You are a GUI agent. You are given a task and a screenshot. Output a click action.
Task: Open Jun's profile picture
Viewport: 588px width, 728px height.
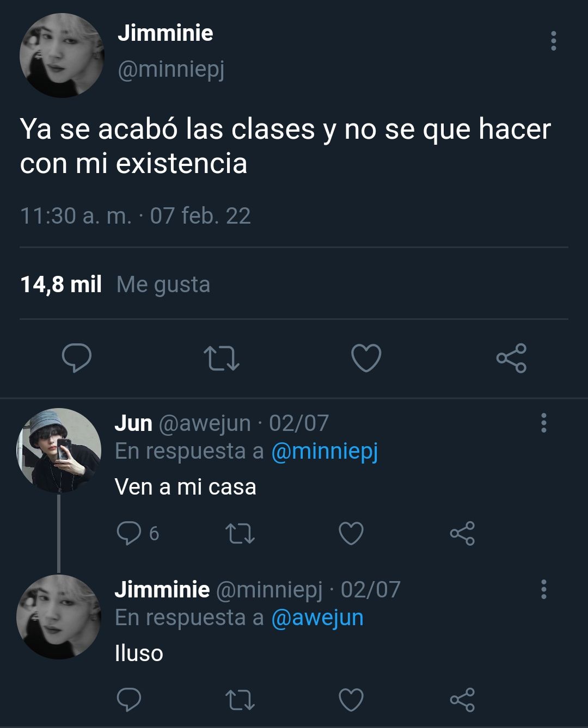pos(59,451)
